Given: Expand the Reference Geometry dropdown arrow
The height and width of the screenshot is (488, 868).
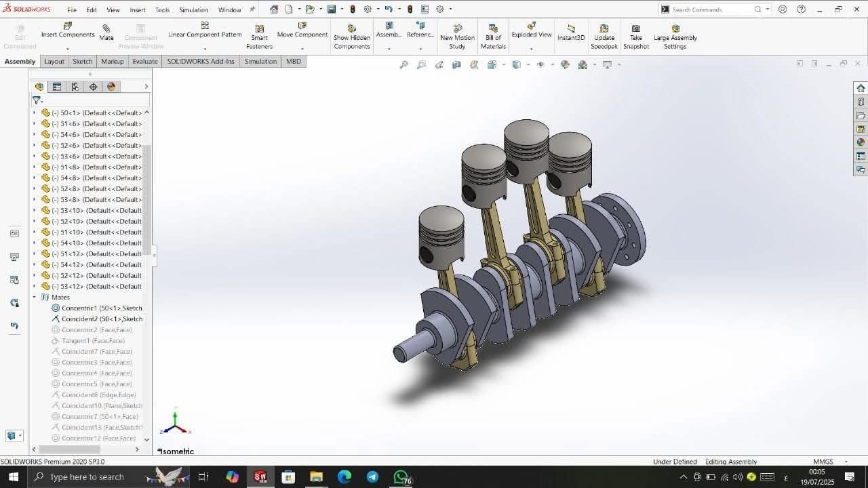Looking at the screenshot, I should click(x=420, y=49).
